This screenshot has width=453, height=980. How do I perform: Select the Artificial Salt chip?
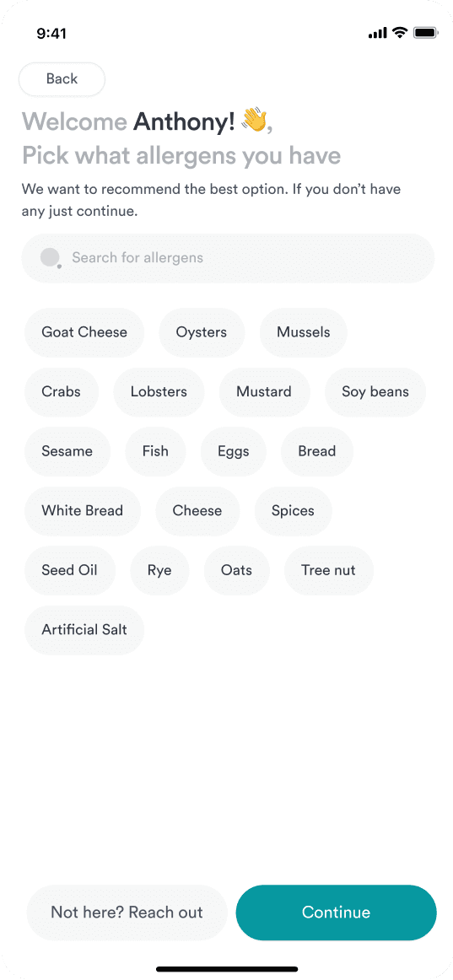point(84,629)
